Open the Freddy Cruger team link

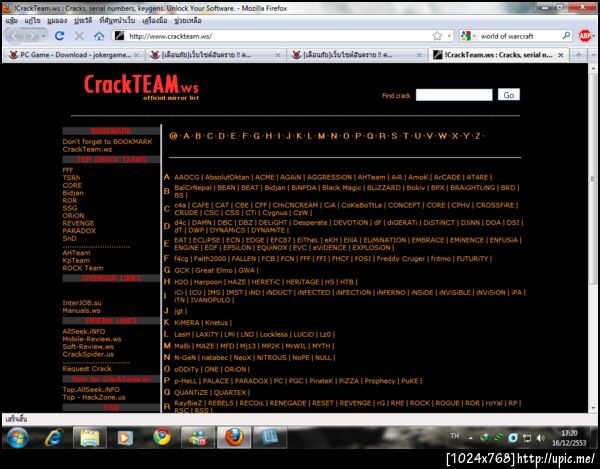[x=401, y=259]
